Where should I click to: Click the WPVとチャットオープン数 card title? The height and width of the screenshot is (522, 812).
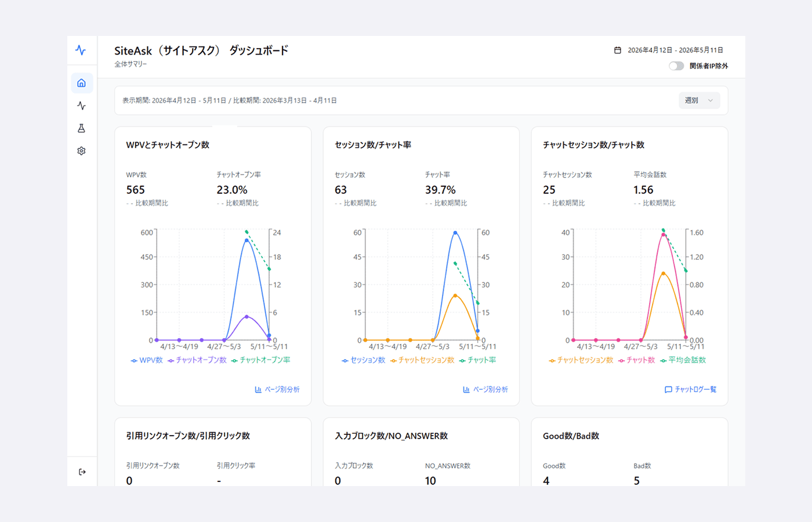coord(168,145)
